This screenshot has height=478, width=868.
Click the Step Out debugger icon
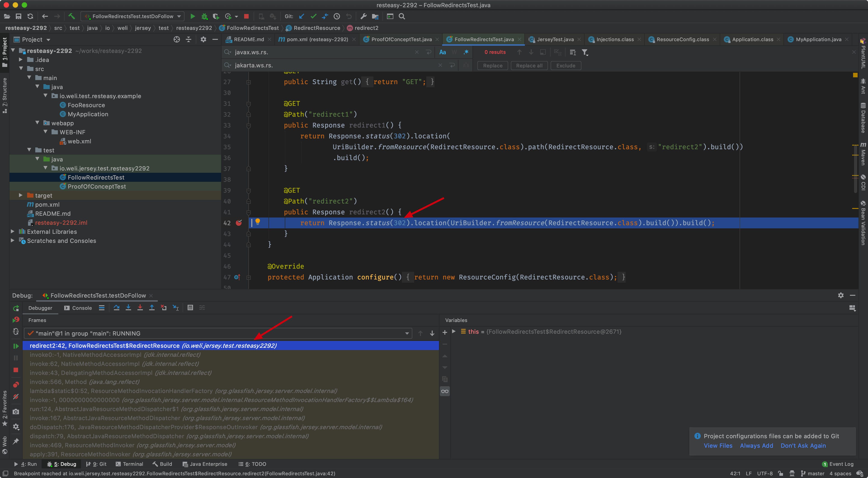click(x=152, y=308)
